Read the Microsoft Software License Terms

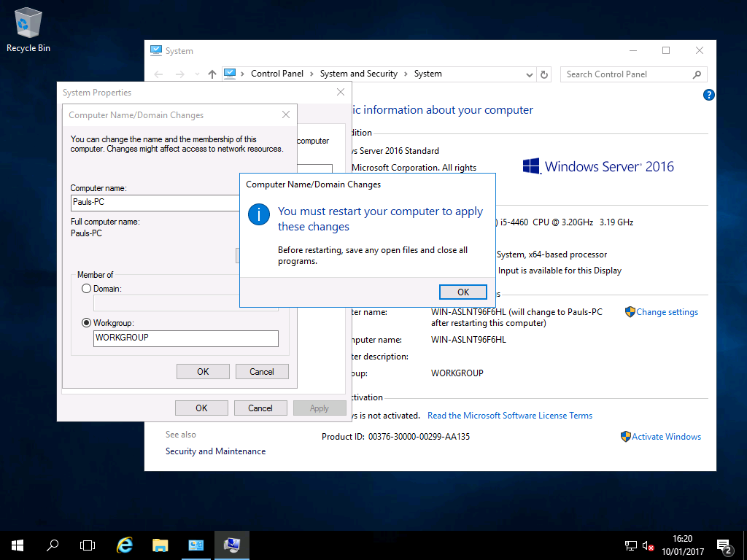(x=510, y=416)
